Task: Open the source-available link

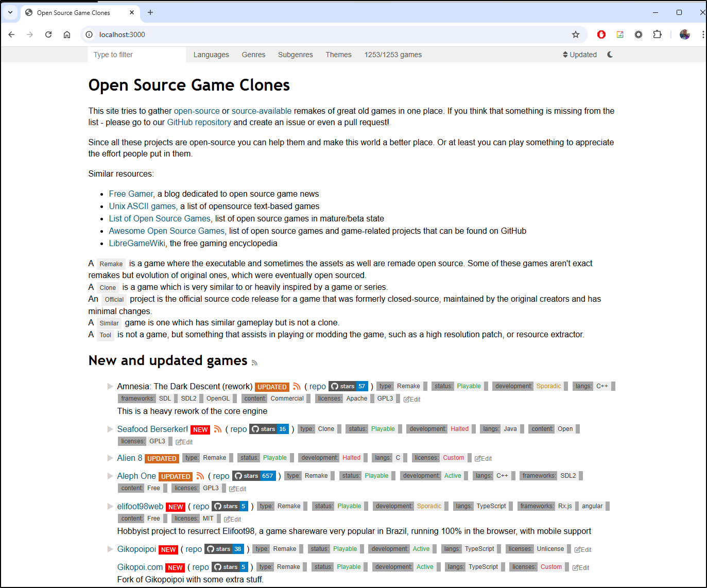Action: point(262,111)
